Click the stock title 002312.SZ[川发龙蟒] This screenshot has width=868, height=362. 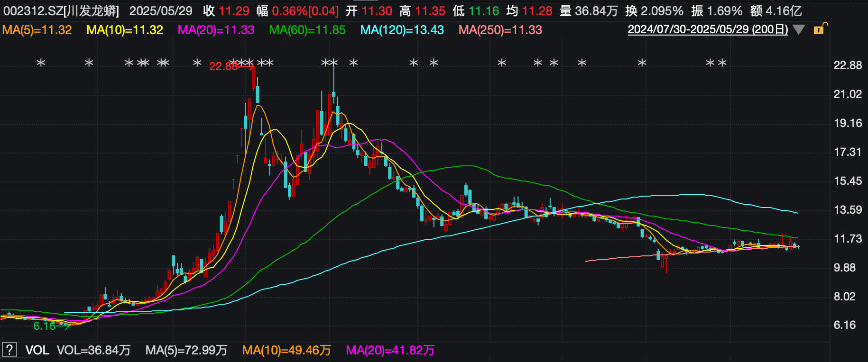click(61, 11)
